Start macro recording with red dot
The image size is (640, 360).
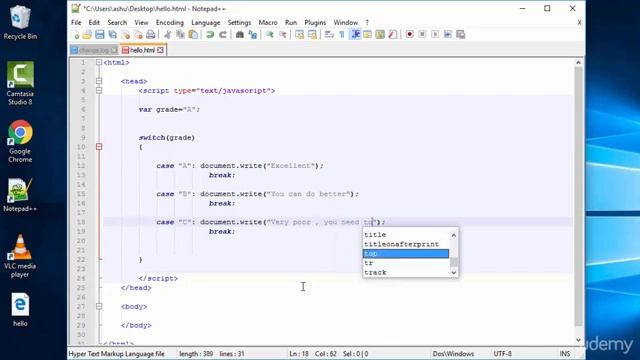(409, 35)
